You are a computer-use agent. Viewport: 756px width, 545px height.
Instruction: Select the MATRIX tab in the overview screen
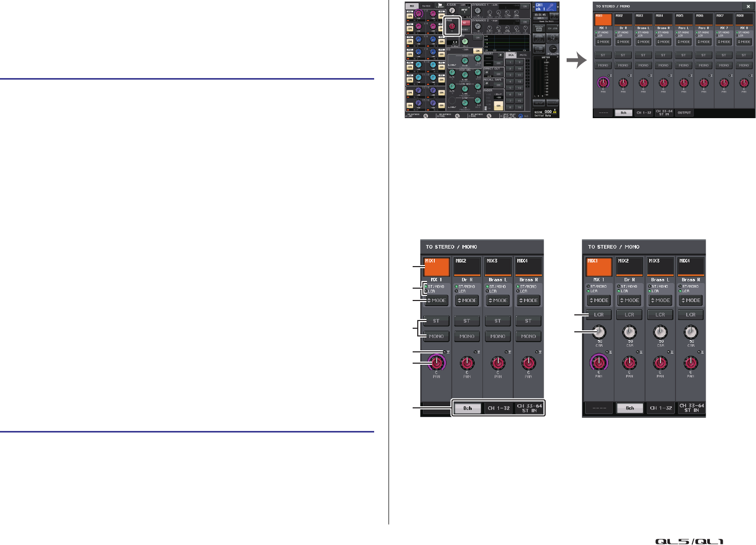[427, 6]
